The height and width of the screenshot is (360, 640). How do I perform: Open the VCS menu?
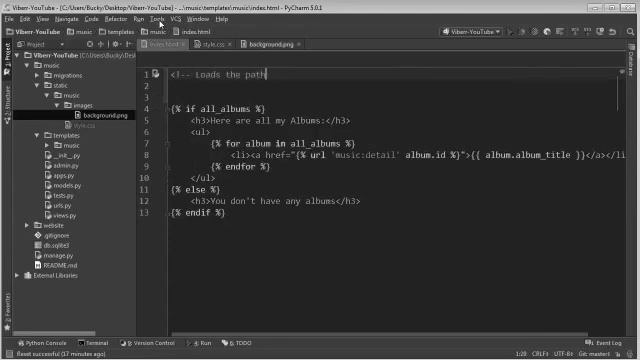tap(176, 19)
